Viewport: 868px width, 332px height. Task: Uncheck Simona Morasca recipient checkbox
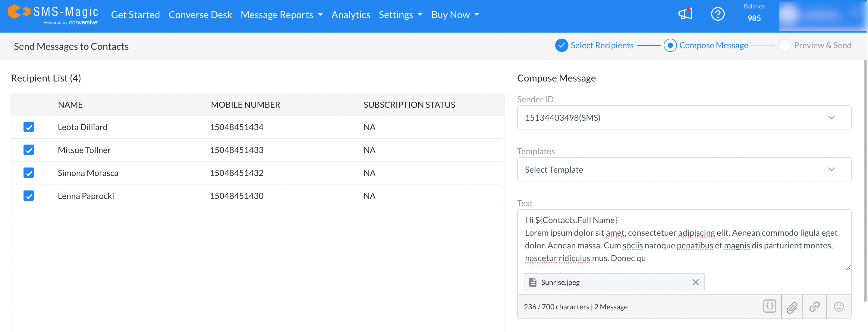pos(29,173)
